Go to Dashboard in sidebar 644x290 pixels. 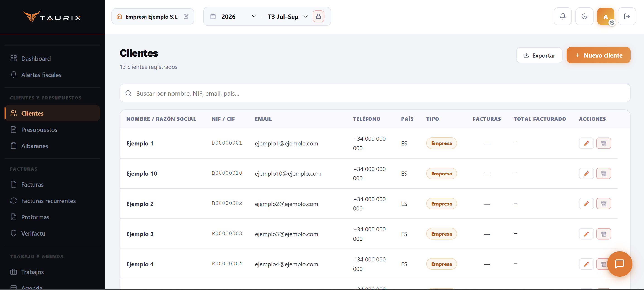click(x=52, y=58)
